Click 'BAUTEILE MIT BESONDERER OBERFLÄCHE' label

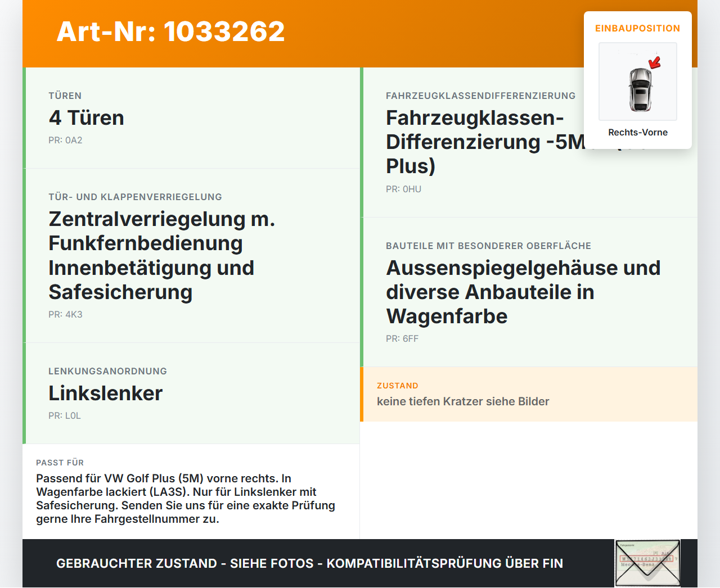point(488,246)
